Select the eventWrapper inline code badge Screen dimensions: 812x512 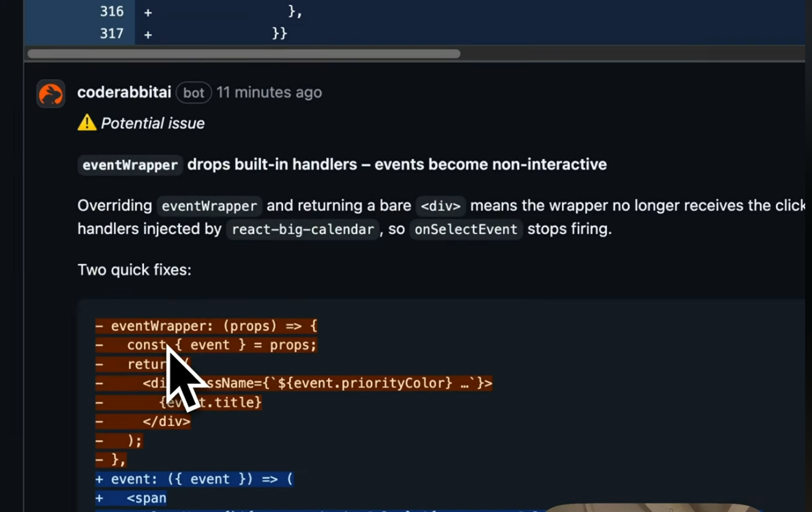[130, 165]
